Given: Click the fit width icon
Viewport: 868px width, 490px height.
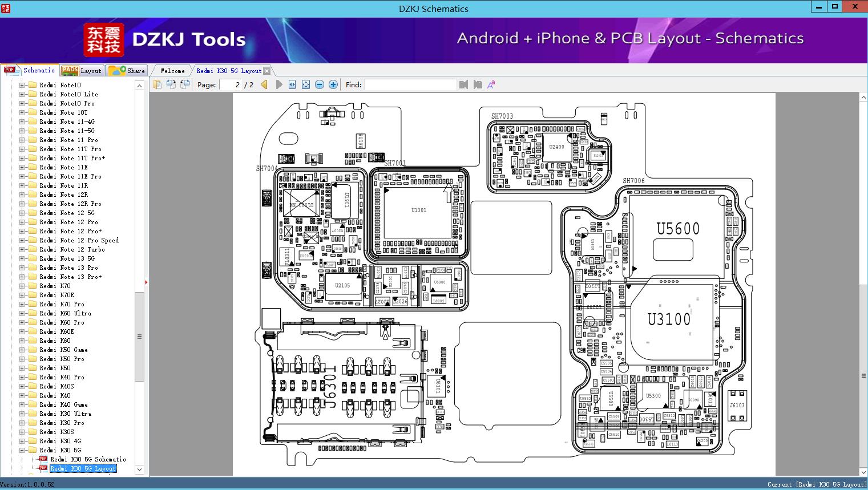Looking at the screenshot, I should pyautogui.click(x=292, y=84).
